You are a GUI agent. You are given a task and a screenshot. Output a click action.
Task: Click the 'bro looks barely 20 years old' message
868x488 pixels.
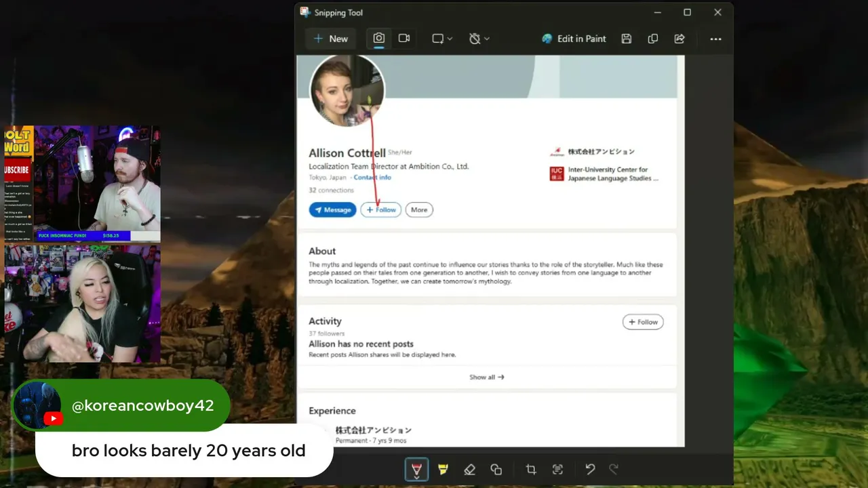pos(189,451)
